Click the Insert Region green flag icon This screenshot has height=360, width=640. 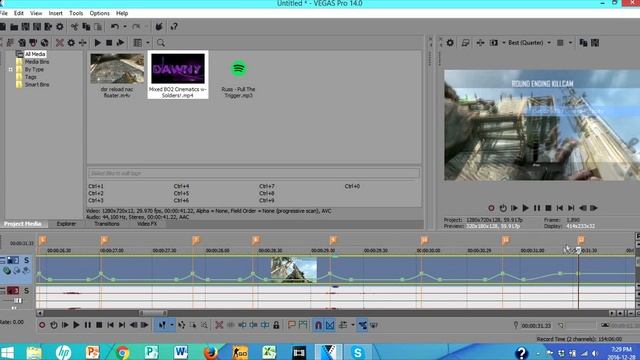(x=303, y=325)
